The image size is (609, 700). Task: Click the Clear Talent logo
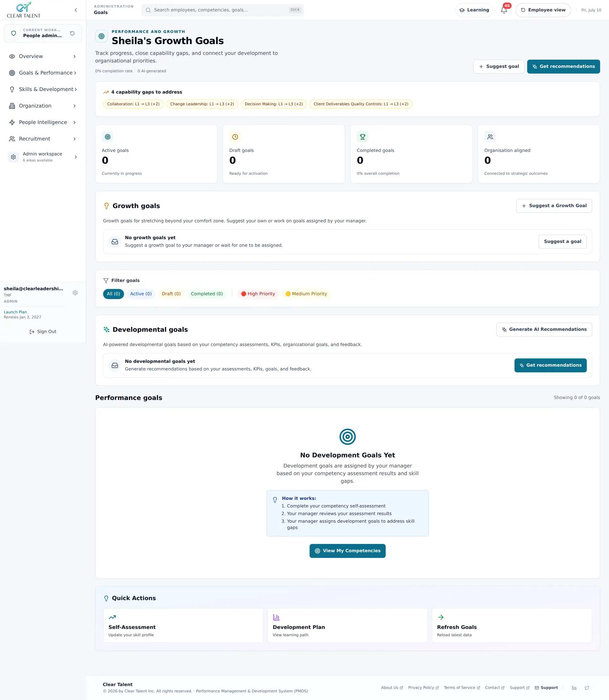point(24,10)
